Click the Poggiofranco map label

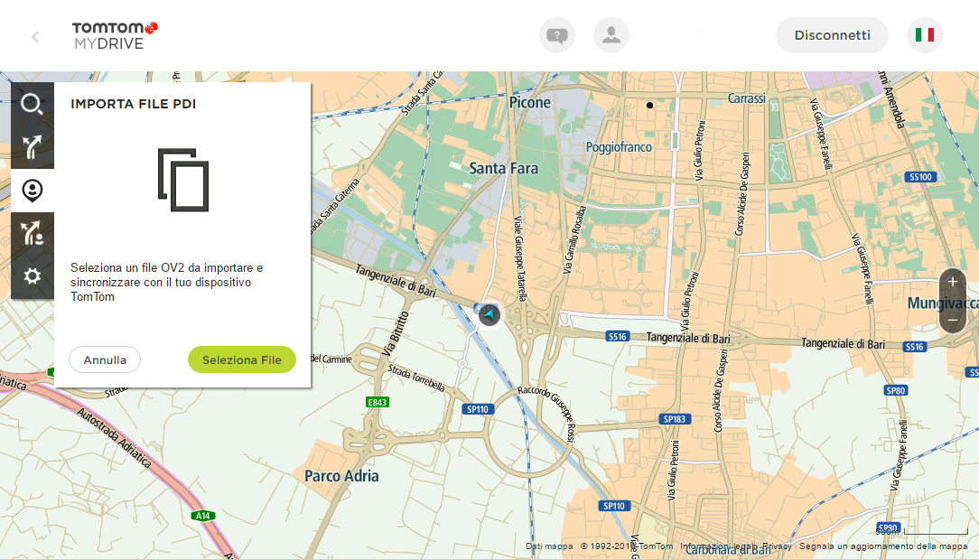(619, 147)
